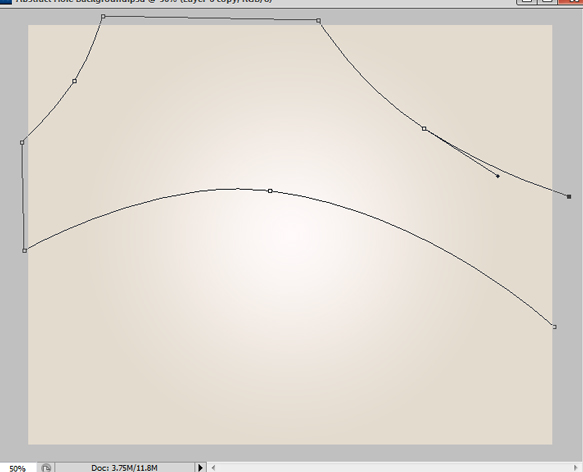Select anchor point on the upper-left curve
The height and width of the screenshot is (472, 583).
point(75,81)
